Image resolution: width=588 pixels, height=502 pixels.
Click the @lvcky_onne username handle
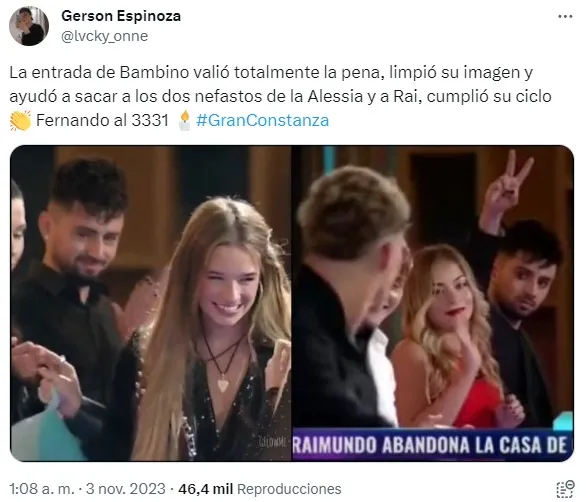coord(104,36)
